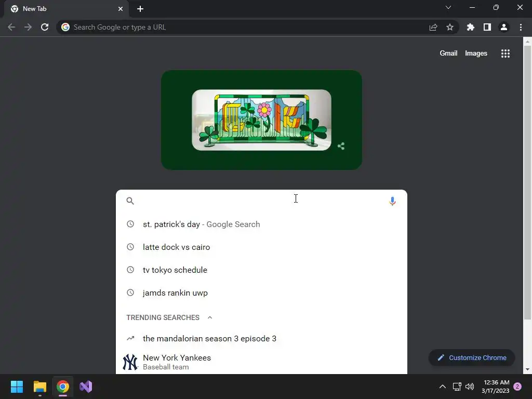Click the New York Yankees logo
Viewport: 532px width, 399px height.
[130, 362]
